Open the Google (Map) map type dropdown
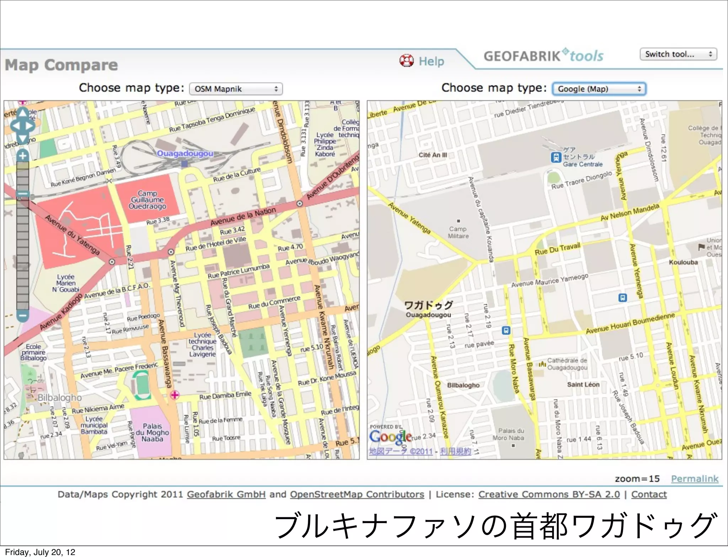Image resolution: width=728 pixels, height=560 pixels. click(599, 89)
